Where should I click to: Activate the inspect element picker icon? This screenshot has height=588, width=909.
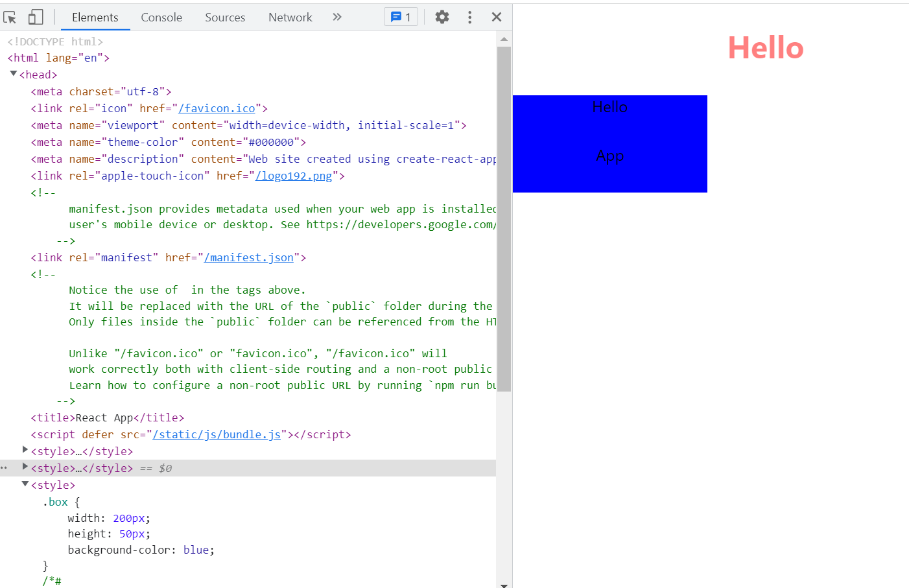click(10, 18)
